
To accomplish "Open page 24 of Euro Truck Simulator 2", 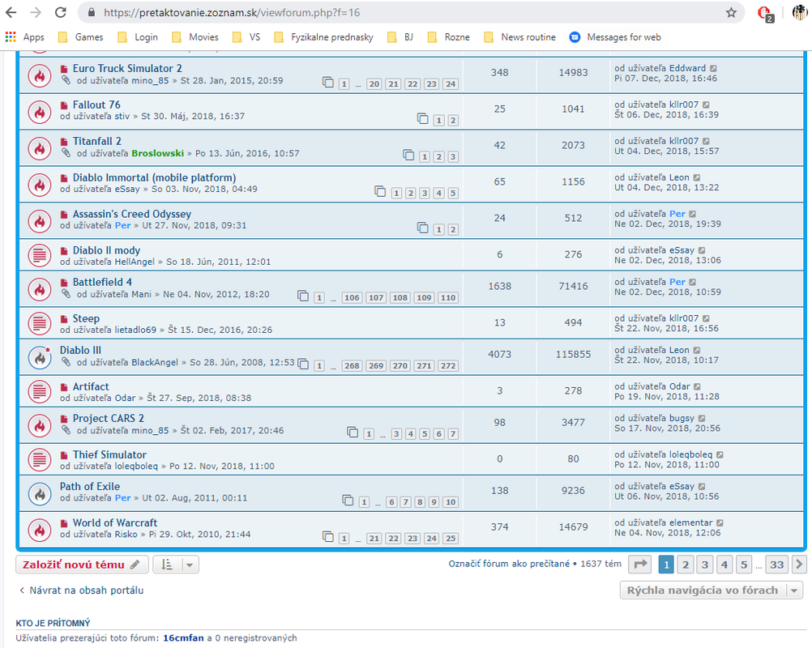I will click(451, 84).
